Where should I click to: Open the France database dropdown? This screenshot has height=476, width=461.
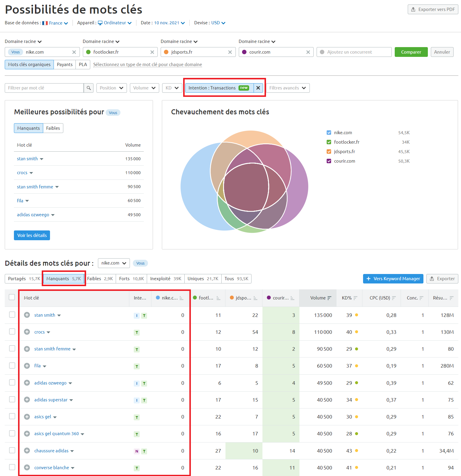(x=55, y=23)
